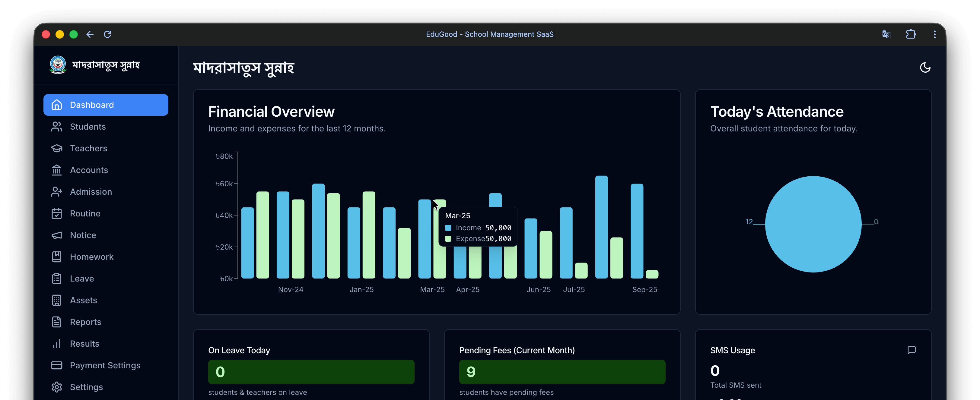Reload the page with the refresh icon
The image size is (980, 400).
click(x=108, y=34)
